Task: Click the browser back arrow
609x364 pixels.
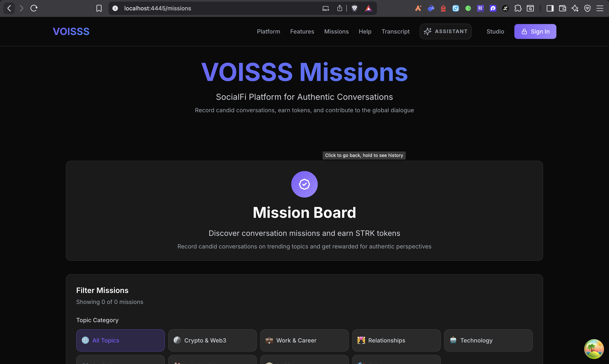Action: point(9,8)
